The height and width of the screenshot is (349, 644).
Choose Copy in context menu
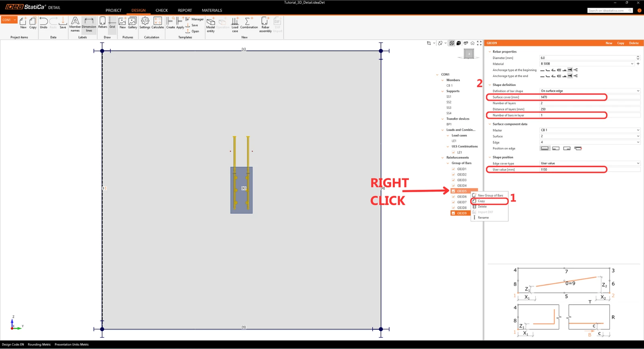click(x=489, y=201)
